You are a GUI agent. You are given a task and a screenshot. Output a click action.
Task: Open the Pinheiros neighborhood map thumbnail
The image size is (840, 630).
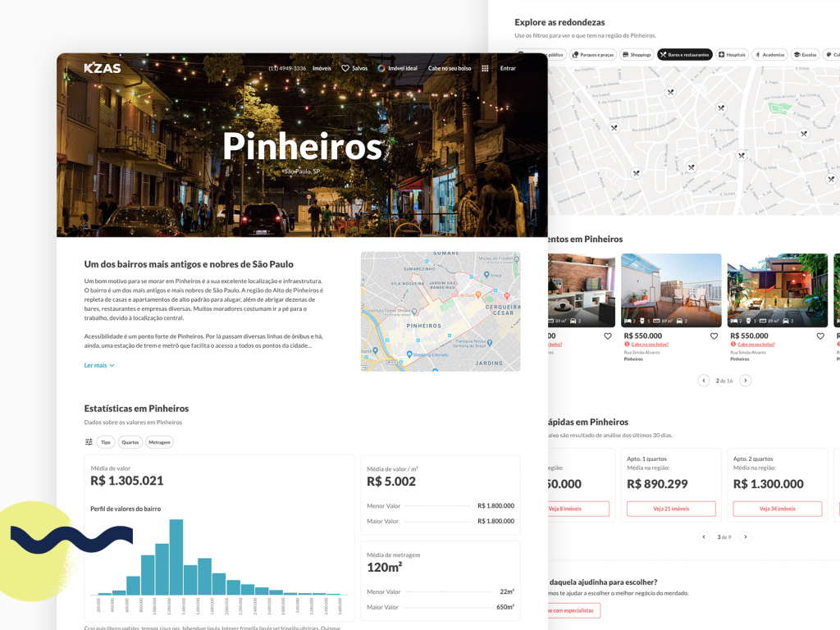click(441, 311)
